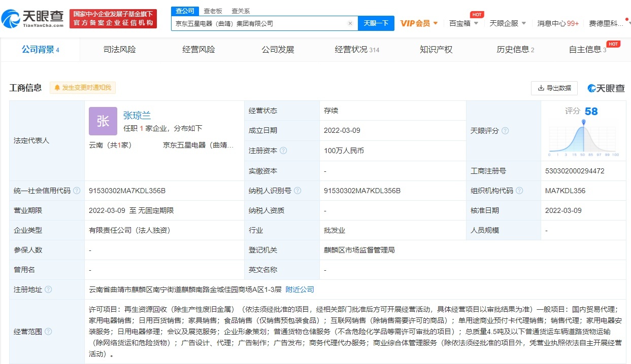The width and height of the screenshot is (631, 364).
Task: Open the 京东五星电器（曲靖… company link
Action: click(x=198, y=145)
